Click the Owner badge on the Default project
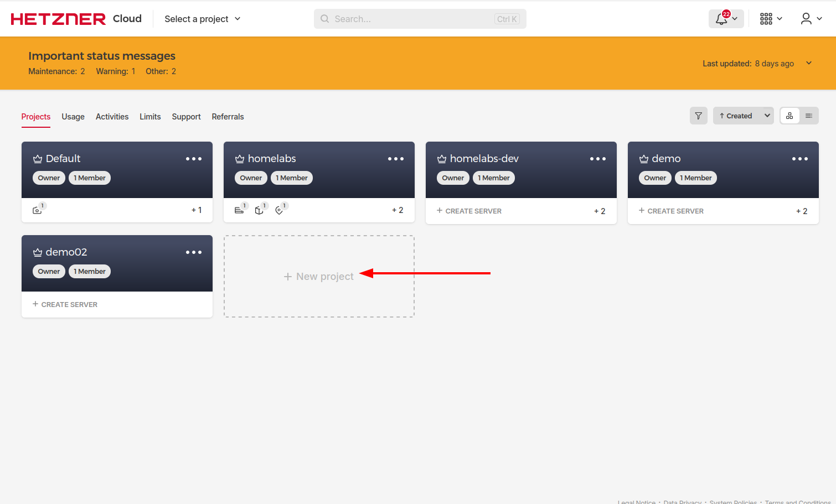Viewport: 836px width, 504px height. coord(49,178)
